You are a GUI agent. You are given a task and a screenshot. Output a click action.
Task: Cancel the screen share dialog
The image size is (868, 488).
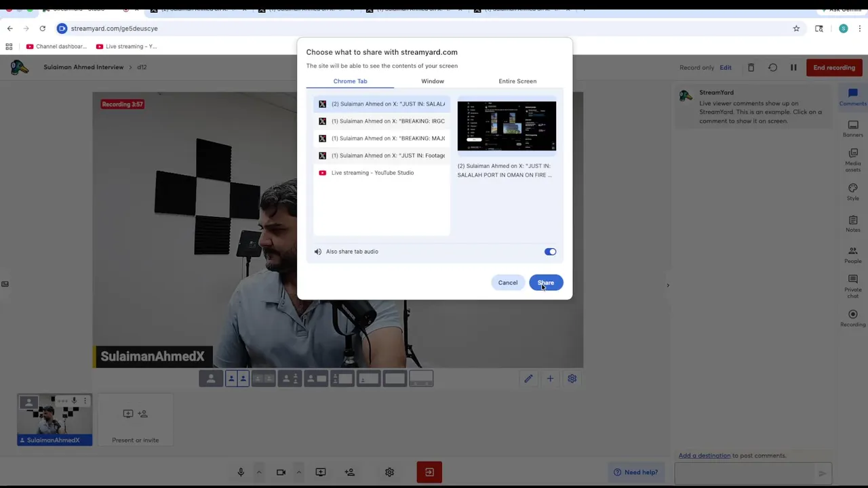point(507,283)
